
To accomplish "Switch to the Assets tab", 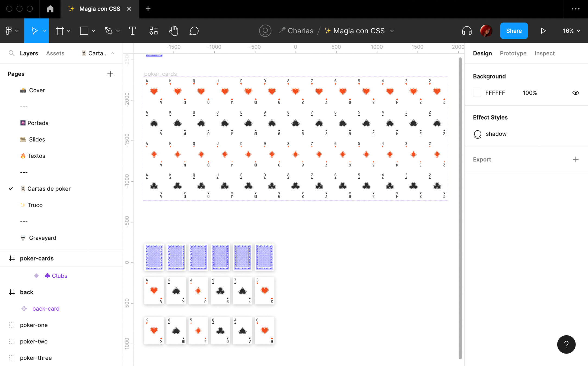I will pos(55,53).
